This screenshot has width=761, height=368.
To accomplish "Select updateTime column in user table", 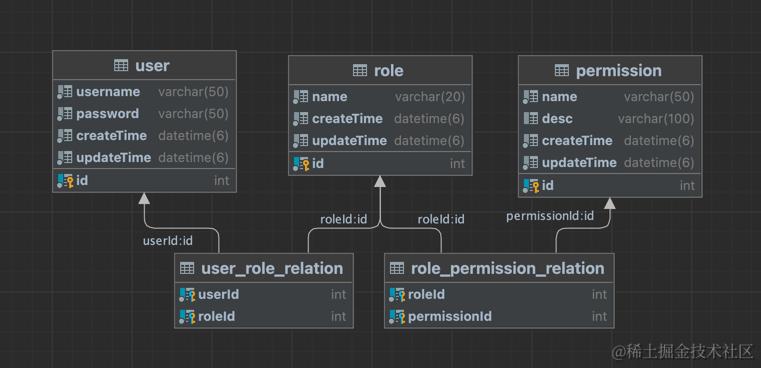I will tap(114, 157).
